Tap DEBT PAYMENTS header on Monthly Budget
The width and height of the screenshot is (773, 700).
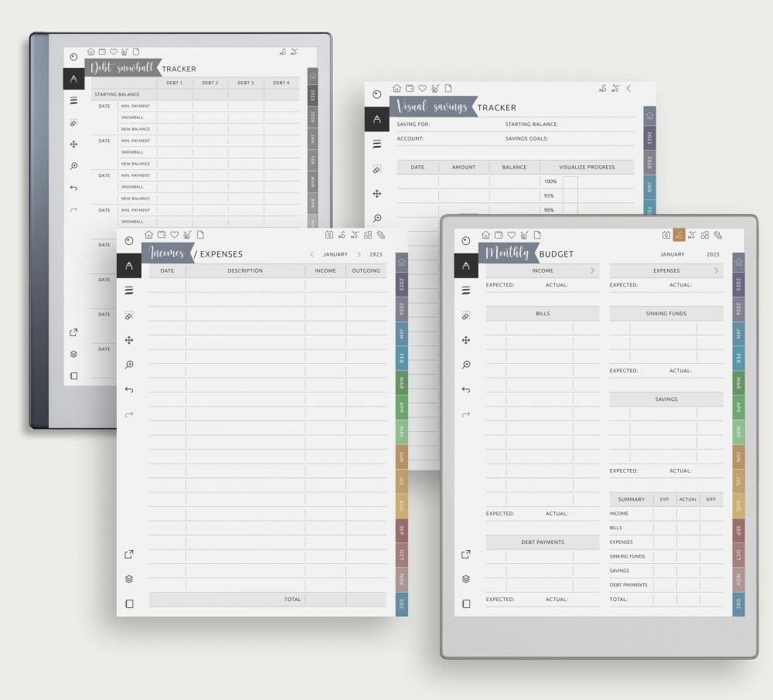pyautogui.click(x=543, y=542)
